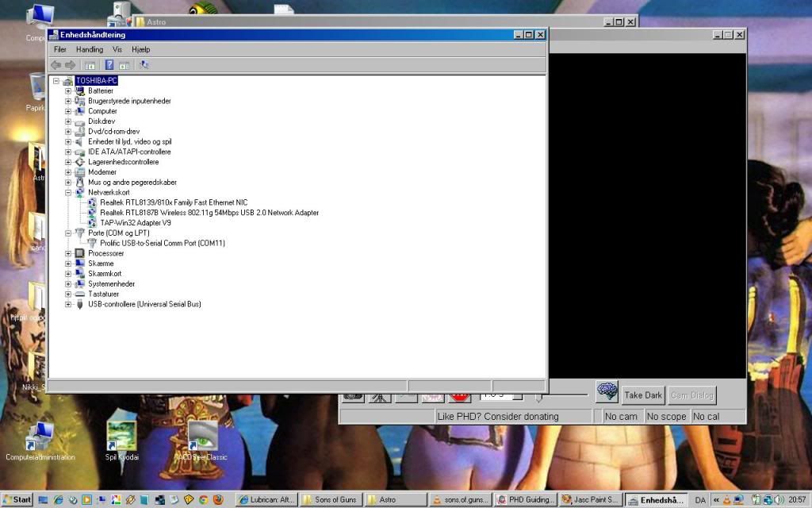Click the Take Dark button in PHD
Image resolution: width=812 pixels, height=508 pixels.
point(643,395)
